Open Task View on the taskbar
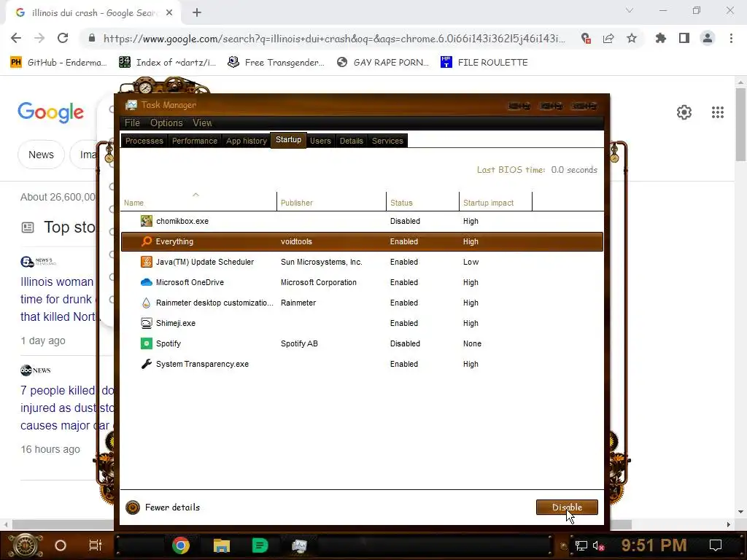The height and width of the screenshot is (560, 747). tap(96, 545)
